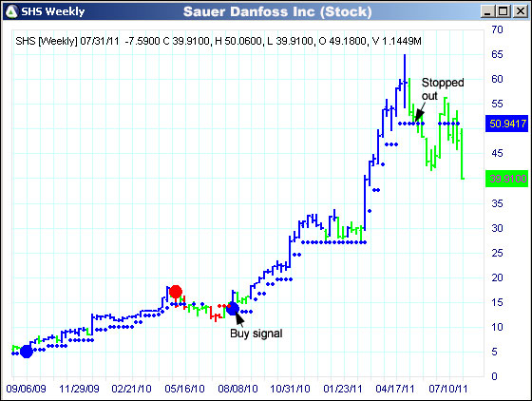Click the 05/16/10 date axis label
This screenshot has width=532, height=401.
[184, 389]
